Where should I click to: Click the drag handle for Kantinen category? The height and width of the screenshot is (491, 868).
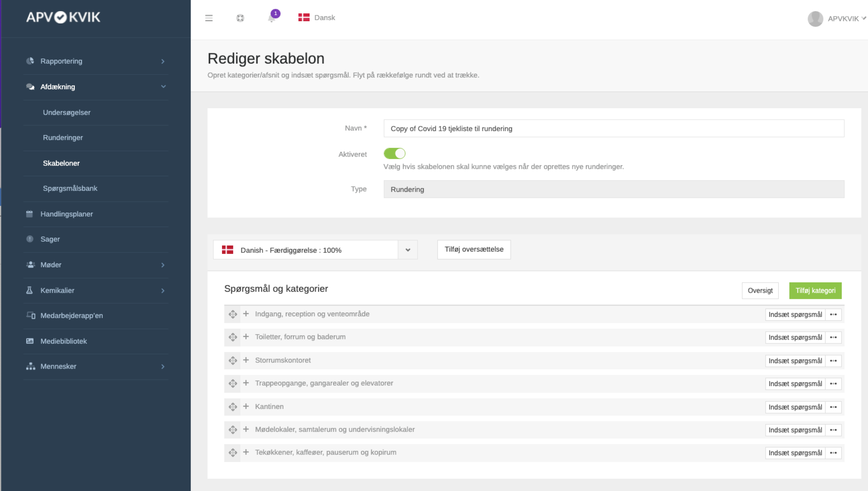(x=233, y=407)
